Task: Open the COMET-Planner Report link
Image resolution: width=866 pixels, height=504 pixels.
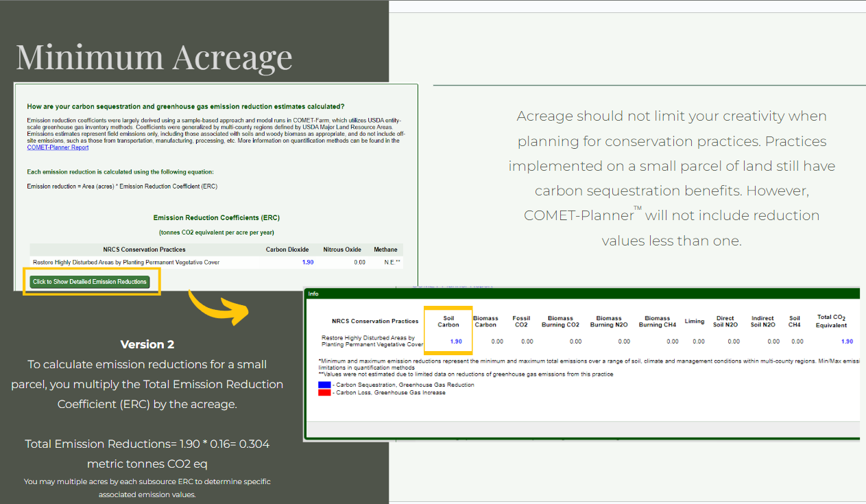Action: [58, 147]
